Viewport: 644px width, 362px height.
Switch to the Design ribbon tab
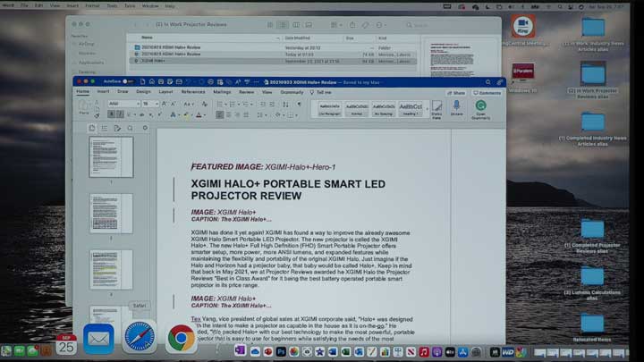(x=143, y=92)
